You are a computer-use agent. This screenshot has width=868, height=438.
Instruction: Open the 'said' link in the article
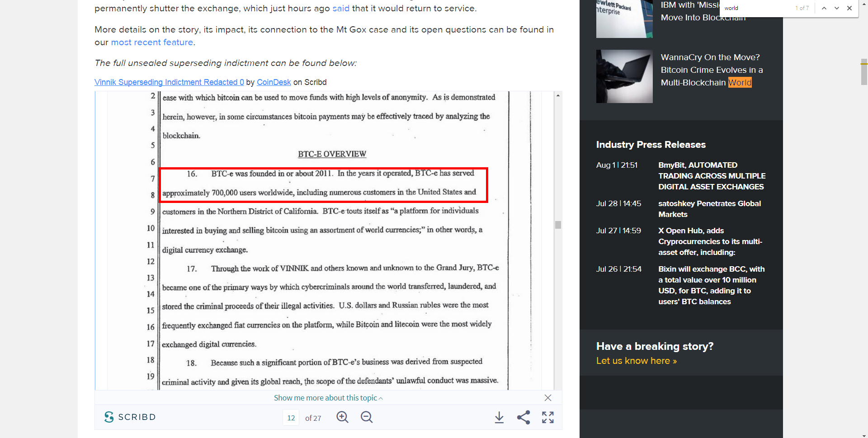(x=341, y=8)
